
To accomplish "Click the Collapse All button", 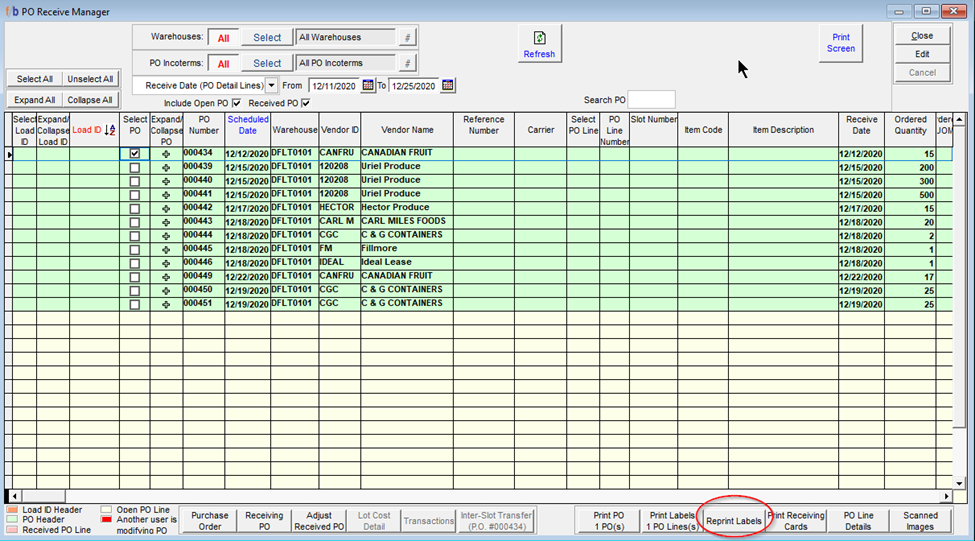I will pyautogui.click(x=91, y=100).
